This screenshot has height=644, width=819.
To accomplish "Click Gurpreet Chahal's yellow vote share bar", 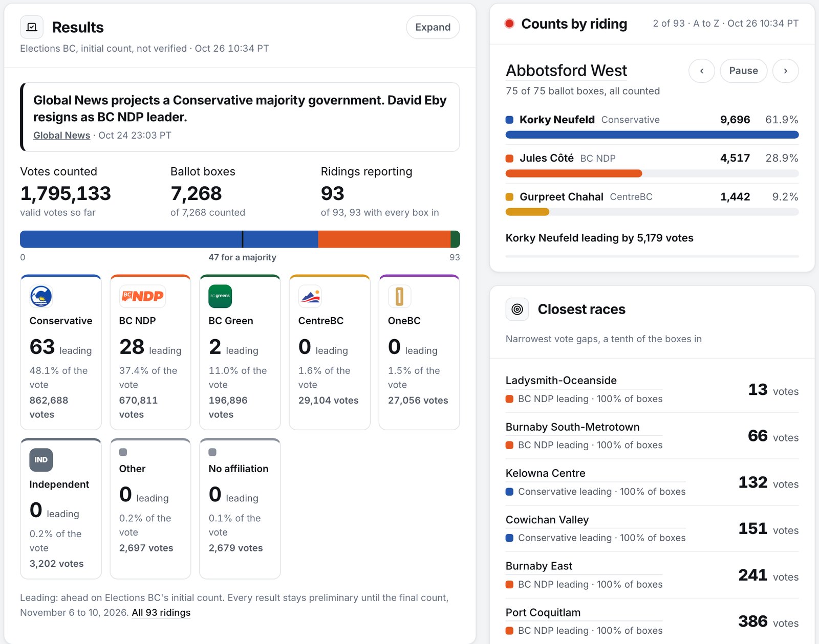I will [x=527, y=212].
